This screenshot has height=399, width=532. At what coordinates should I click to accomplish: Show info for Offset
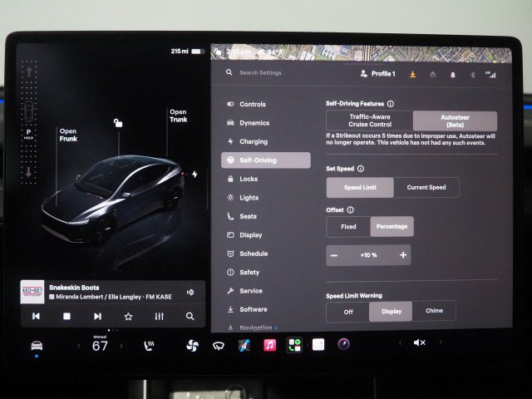[350, 210]
